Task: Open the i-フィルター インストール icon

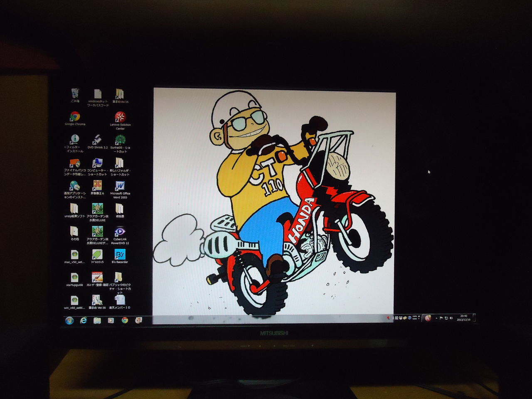Action: [75, 143]
